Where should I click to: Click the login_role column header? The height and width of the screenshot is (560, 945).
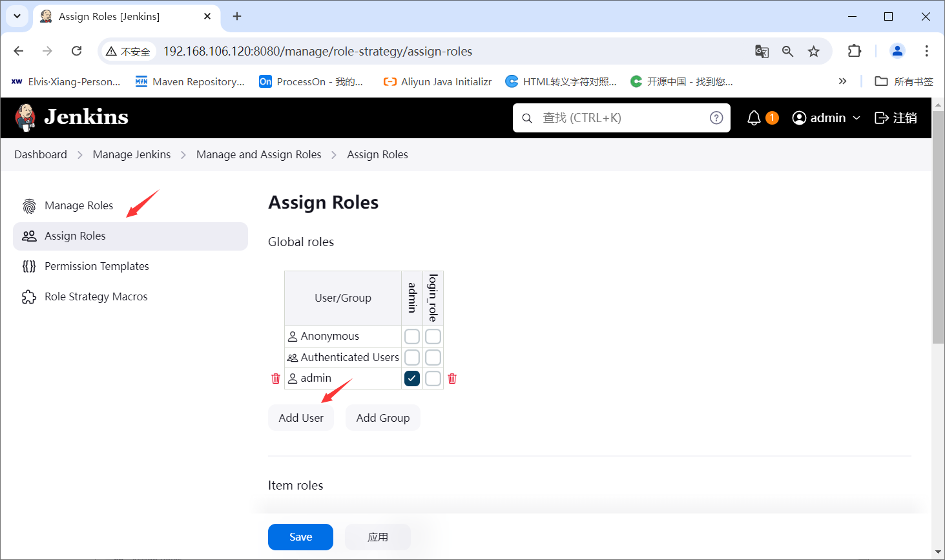tap(433, 298)
